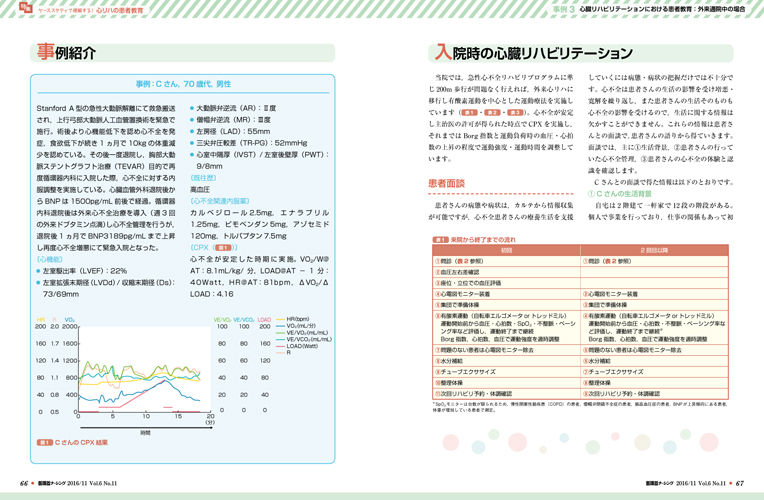Screen dimensions: 764x500
Task: Click the heading '入院時の心臓リハビリテーション'
Action: [x=534, y=52]
